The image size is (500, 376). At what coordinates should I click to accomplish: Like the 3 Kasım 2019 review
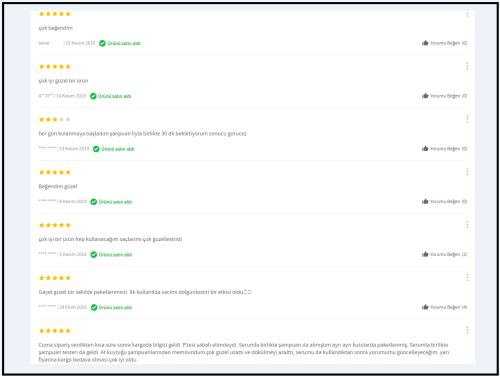tap(444, 254)
